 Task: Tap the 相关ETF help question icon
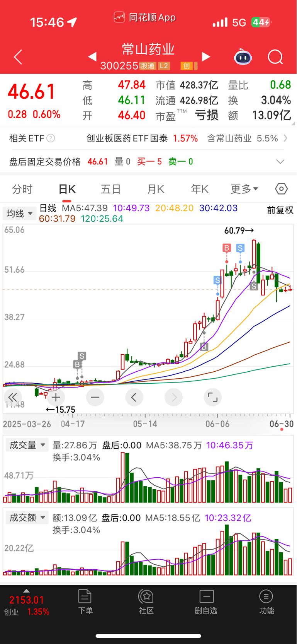(51, 138)
